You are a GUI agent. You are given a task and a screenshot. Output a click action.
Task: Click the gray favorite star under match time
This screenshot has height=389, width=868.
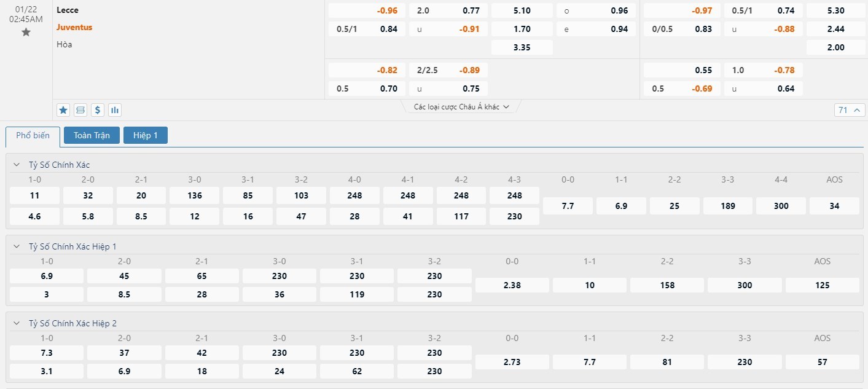click(26, 32)
